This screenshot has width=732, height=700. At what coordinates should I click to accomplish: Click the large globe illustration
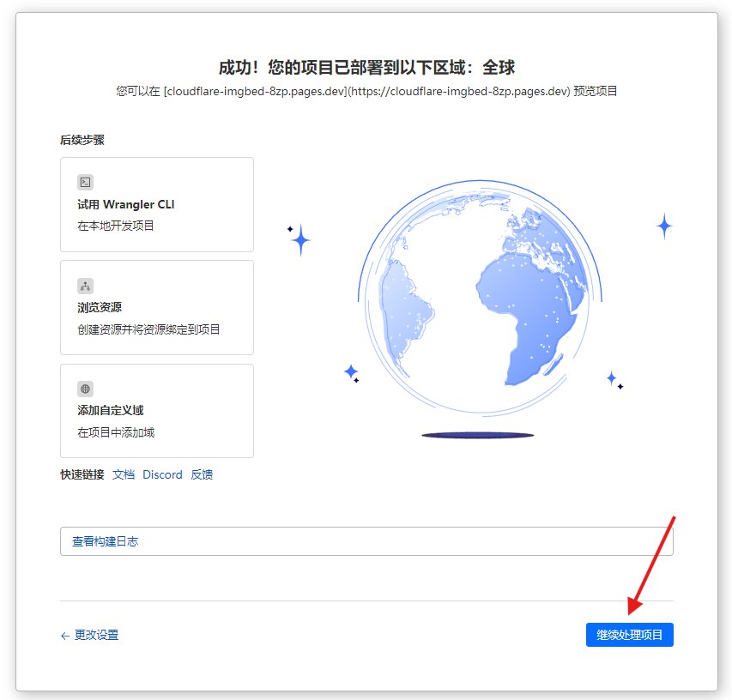[x=478, y=304]
